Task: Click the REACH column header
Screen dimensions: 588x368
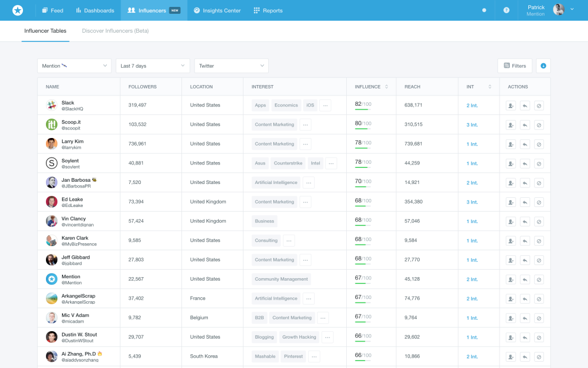Action: click(412, 87)
